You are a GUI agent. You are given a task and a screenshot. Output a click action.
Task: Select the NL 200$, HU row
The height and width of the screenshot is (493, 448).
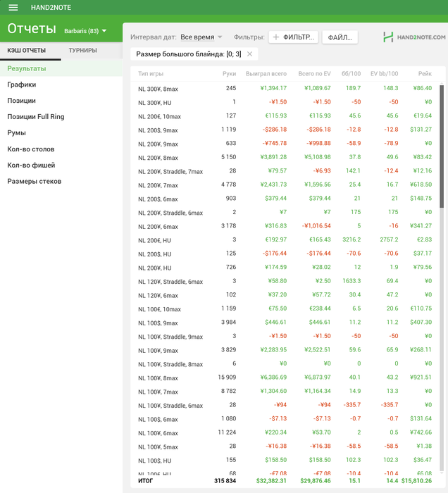285,254
